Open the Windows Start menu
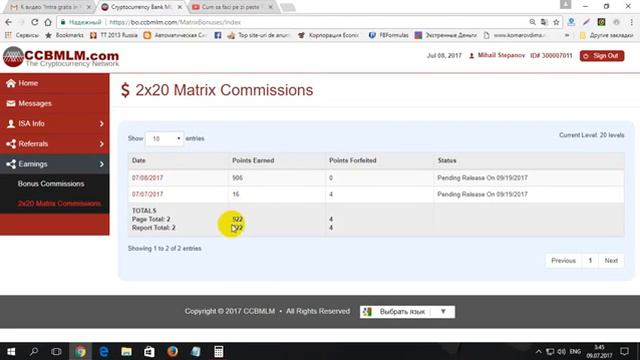The image size is (640, 360). (x=11, y=351)
